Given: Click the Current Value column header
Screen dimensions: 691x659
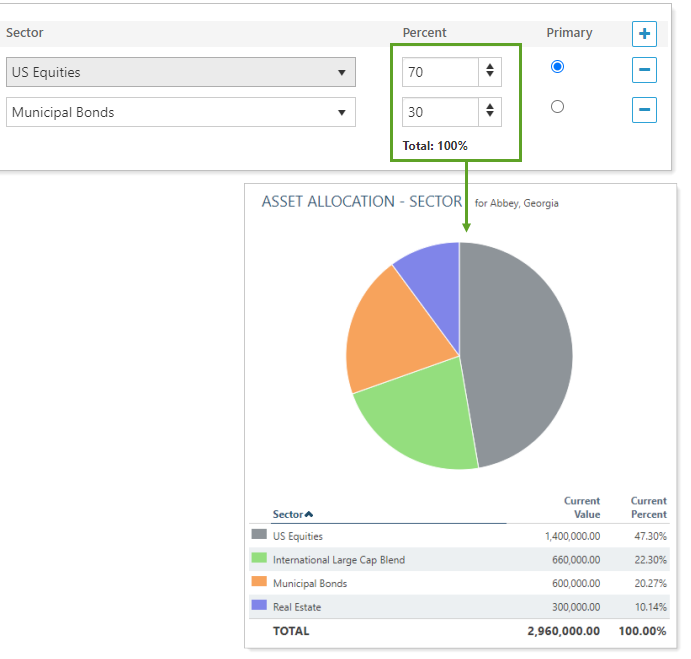Looking at the screenshot, I should tap(581, 507).
